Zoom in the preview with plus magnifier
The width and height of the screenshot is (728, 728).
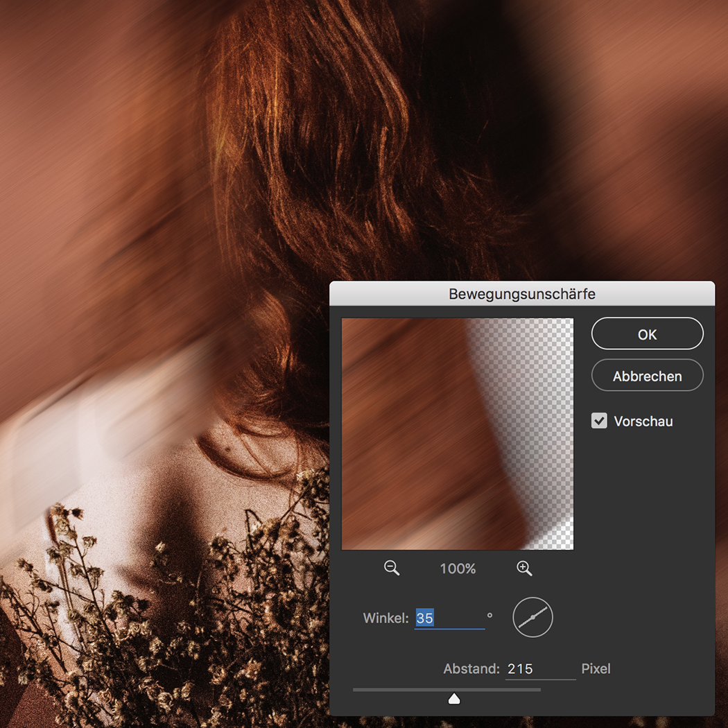524,568
